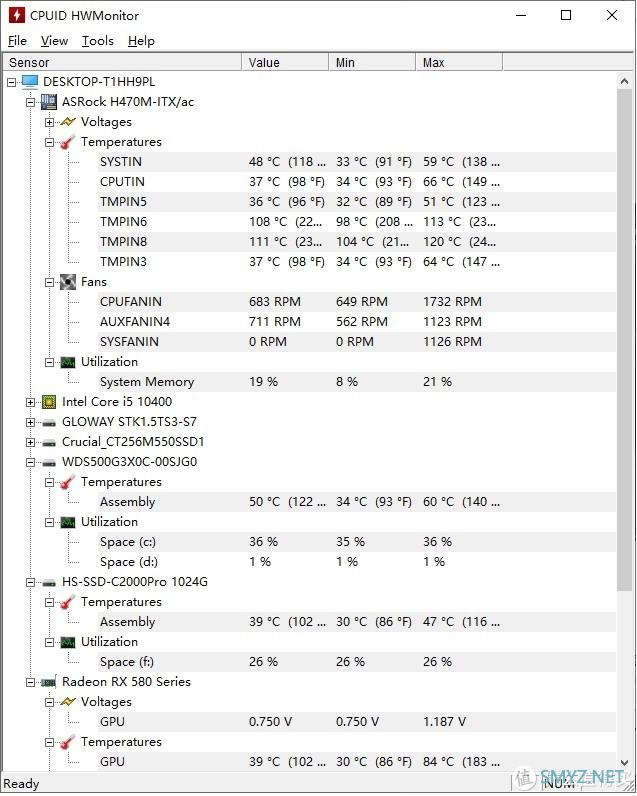Select the TMPIN6 sensor row
This screenshot has width=637, height=796.
point(355,222)
